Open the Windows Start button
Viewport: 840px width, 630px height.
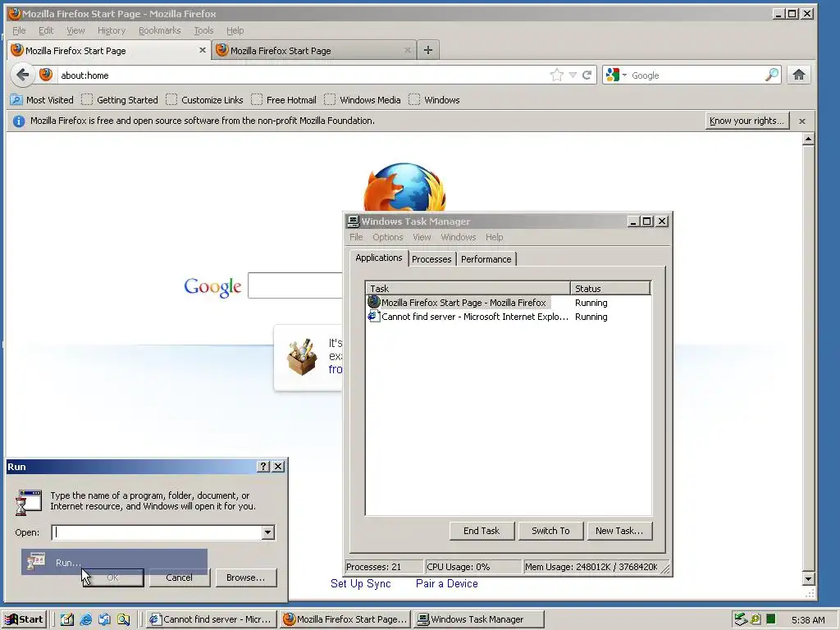pyautogui.click(x=25, y=619)
